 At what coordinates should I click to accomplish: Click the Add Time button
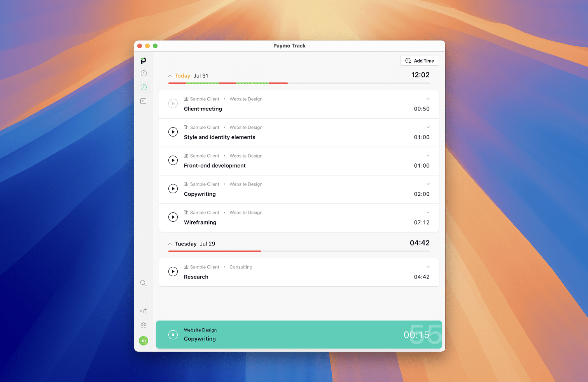pyautogui.click(x=420, y=61)
